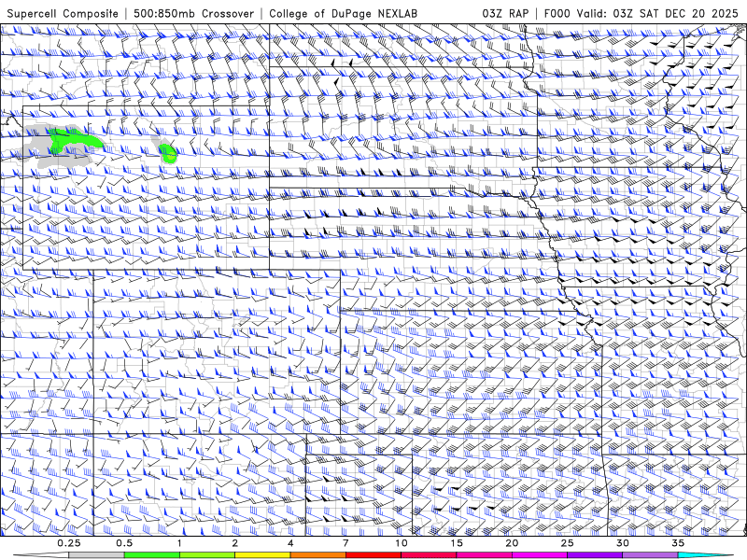Click the legend value 25
This screenshot has height=560, width=747.
pyautogui.click(x=567, y=543)
